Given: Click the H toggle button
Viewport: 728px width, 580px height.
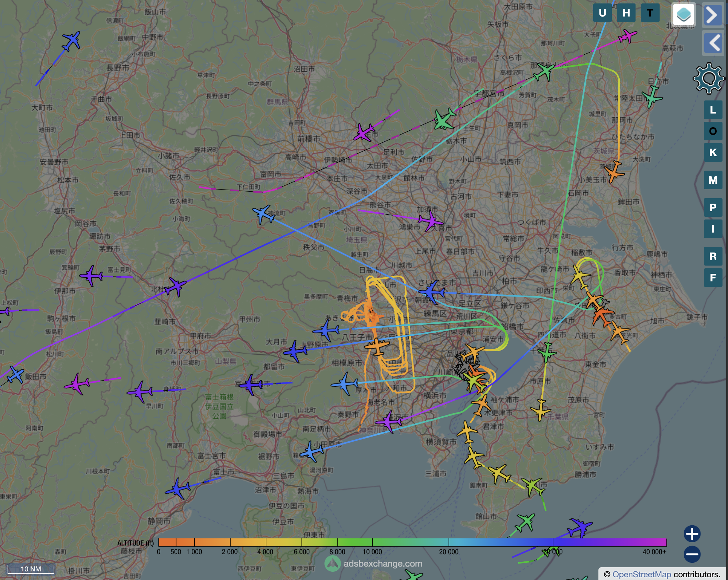Looking at the screenshot, I should pyautogui.click(x=626, y=13).
